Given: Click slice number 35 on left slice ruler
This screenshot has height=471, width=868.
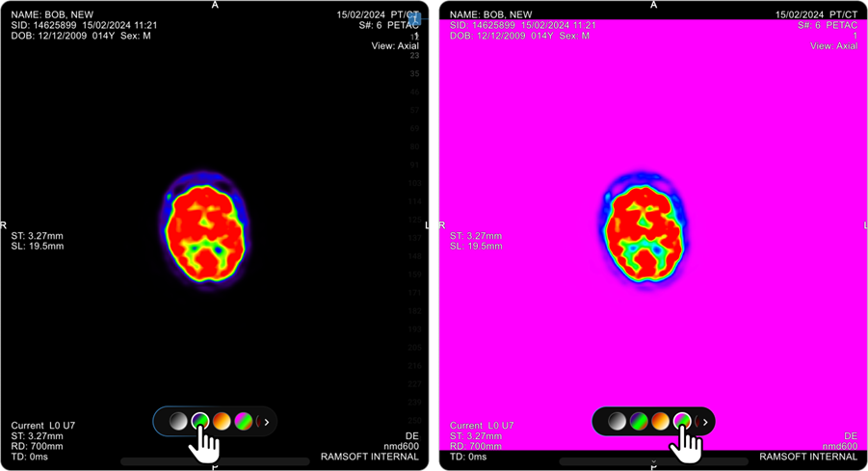Looking at the screenshot, I should pos(415,73).
